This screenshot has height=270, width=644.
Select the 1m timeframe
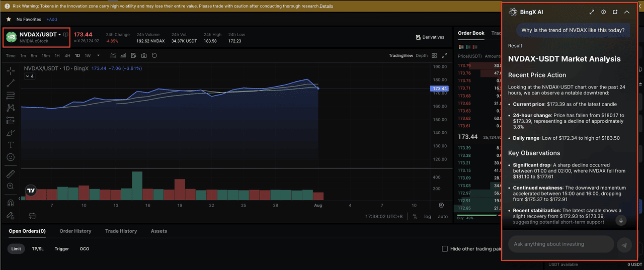(23, 56)
